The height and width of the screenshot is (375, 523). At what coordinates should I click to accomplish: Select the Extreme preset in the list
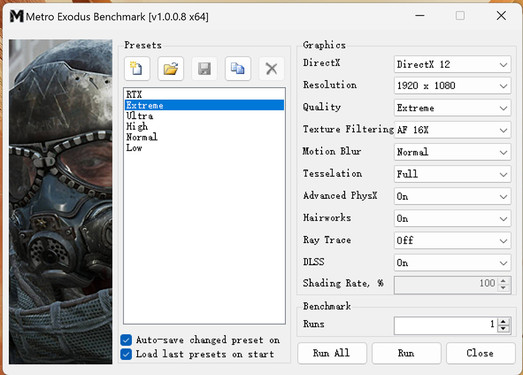pos(204,105)
